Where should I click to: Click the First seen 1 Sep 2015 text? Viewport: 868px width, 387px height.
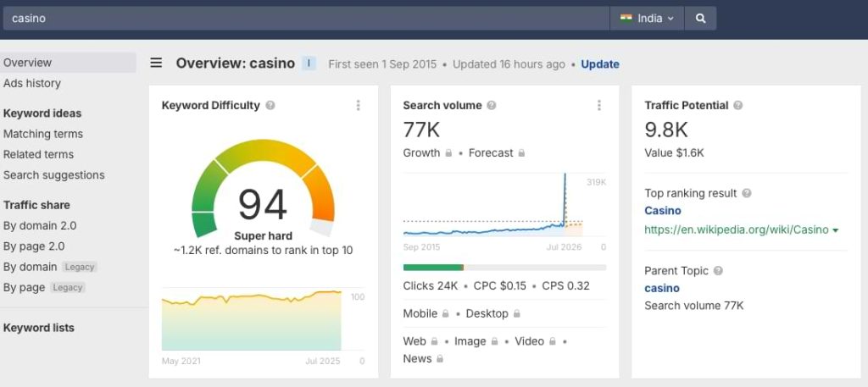click(382, 64)
